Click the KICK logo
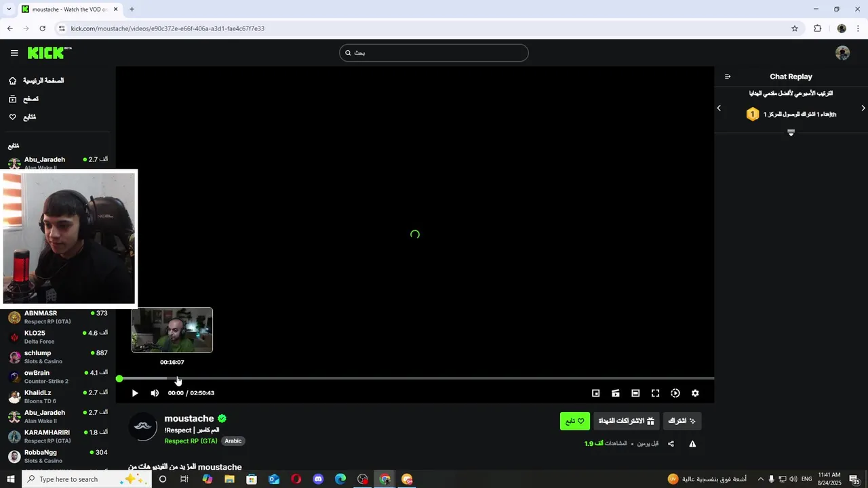This screenshot has height=488, width=868. (50, 53)
